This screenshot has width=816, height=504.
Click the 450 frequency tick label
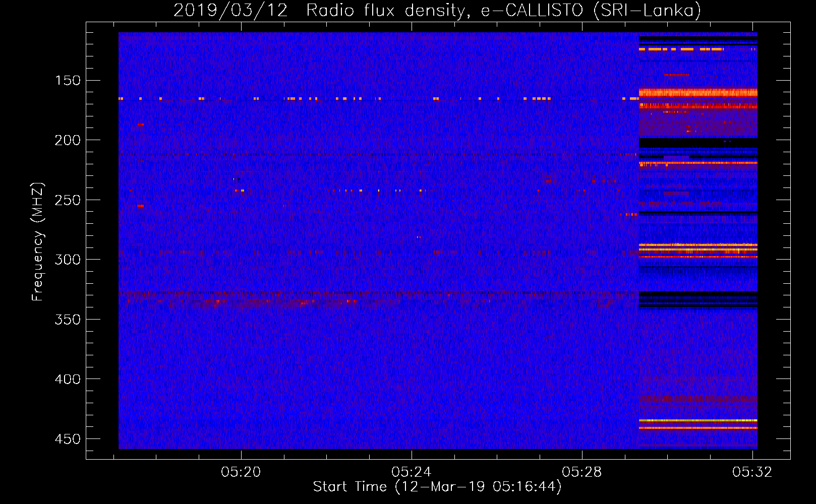click(68, 439)
